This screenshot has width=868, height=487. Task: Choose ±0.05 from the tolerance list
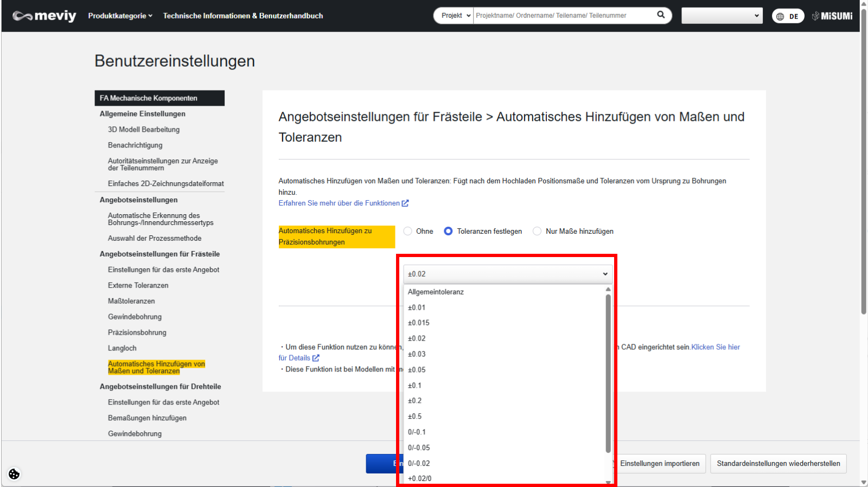(x=417, y=370)
